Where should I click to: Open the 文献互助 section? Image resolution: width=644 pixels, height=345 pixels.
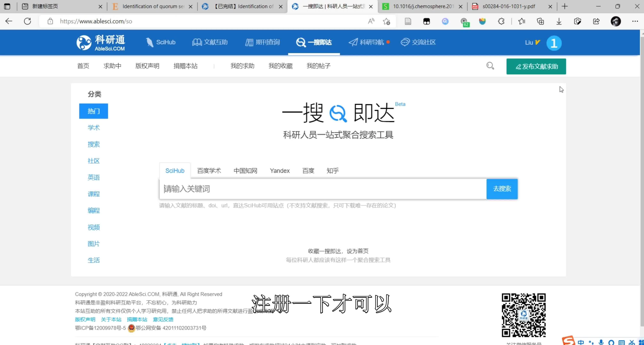pos(210,42)
